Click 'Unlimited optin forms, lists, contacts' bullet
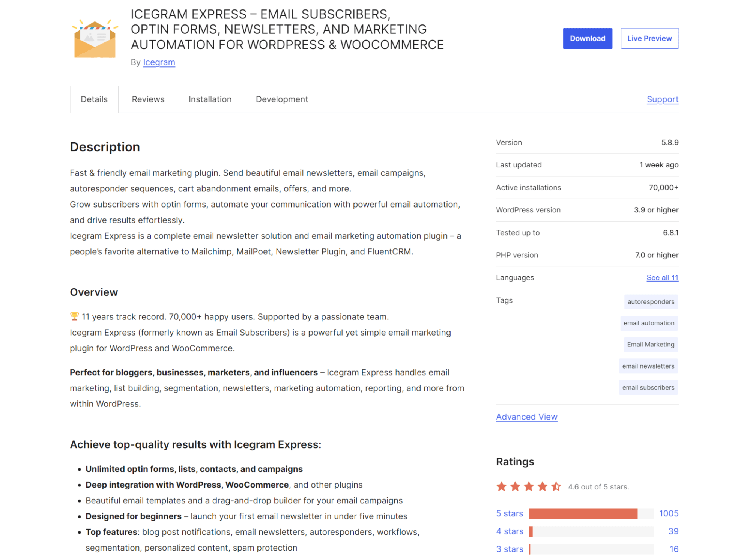Image resolution: width=750 pixels, height=560 pixels. click(194, 469)
